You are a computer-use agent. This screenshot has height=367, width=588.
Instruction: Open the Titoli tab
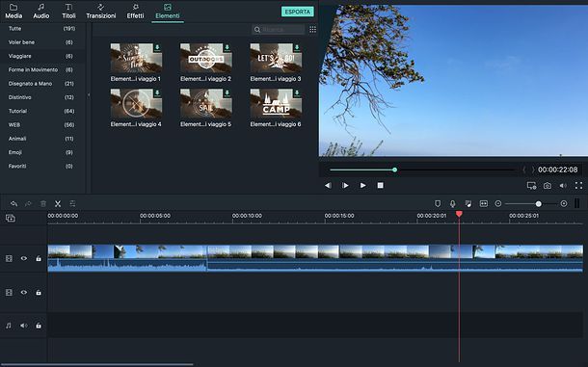click(68, 12)
